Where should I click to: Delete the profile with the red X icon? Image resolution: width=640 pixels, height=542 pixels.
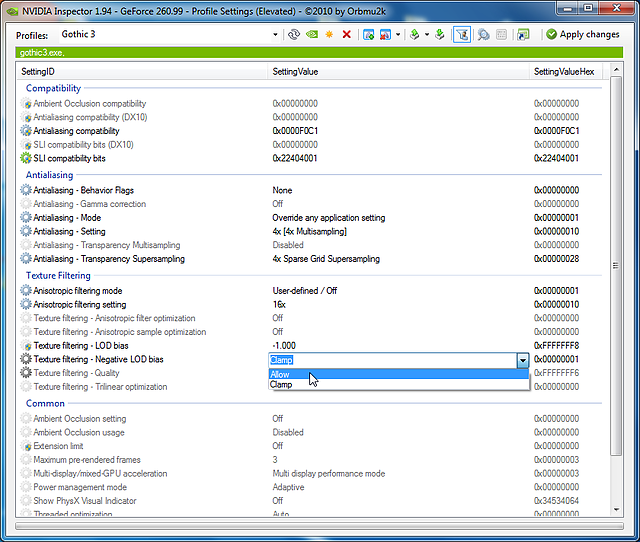pyautogui.click(x=347, y=35)
